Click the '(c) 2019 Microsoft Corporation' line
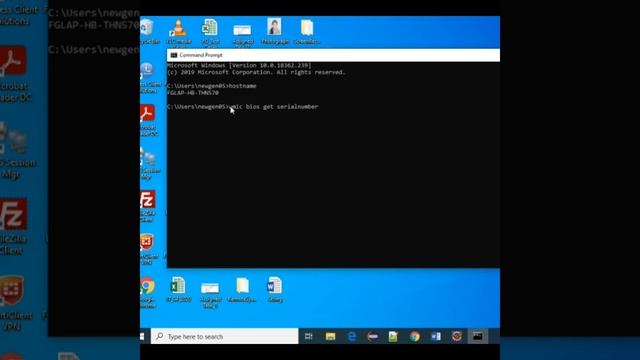Image resolution: width=640 pixels, height=360 pixels. pos(256,72)
